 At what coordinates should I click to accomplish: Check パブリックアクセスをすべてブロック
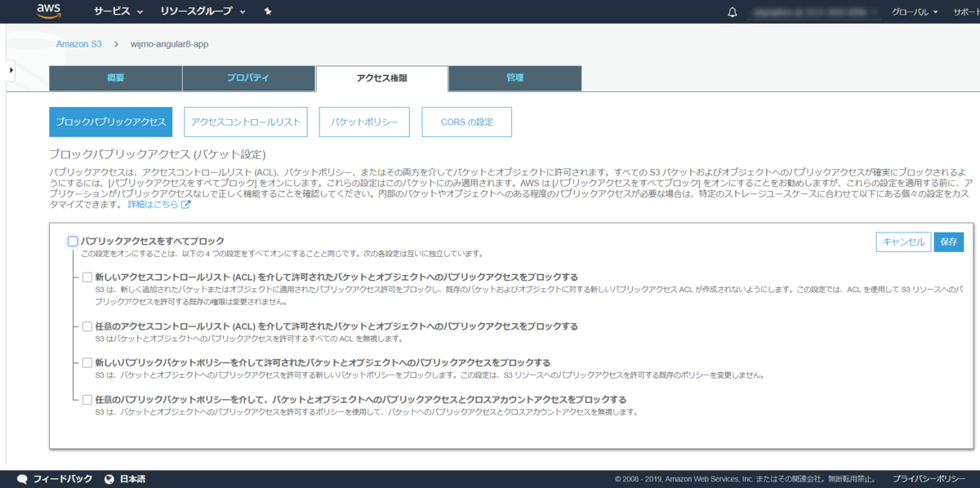73,242
